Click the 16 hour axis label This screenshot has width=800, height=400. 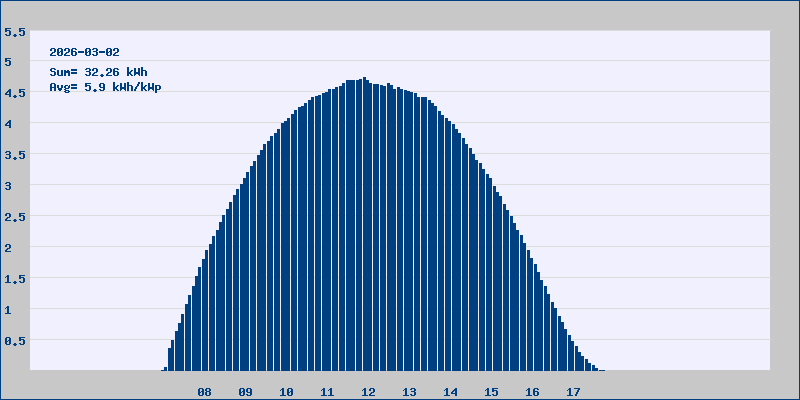532,391
